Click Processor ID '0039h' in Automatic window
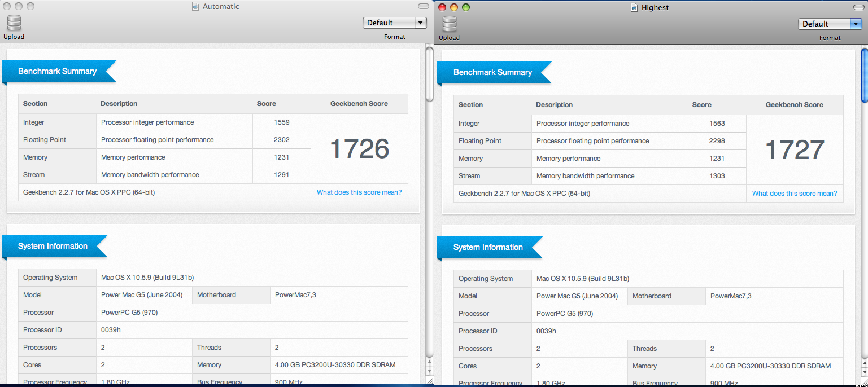The height and width of the screenshot is (387, 868). pyautogui.click(x=110, y=330)
